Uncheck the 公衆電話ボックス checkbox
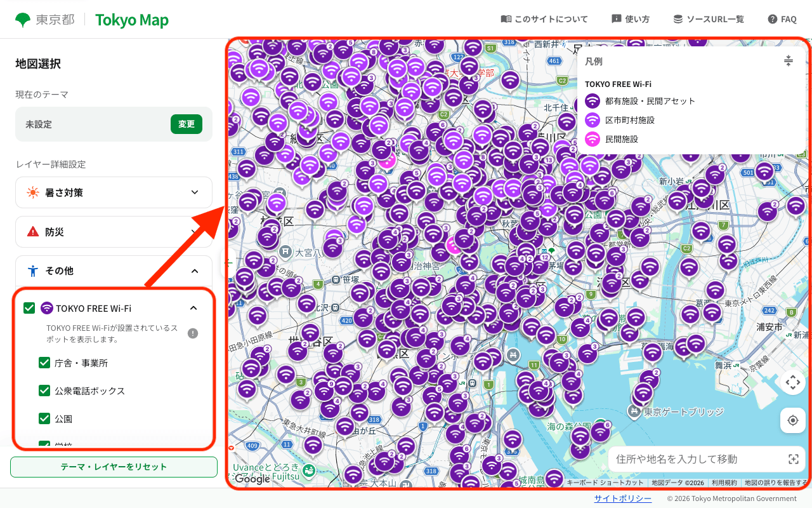This screenshot has width=812, height=508. (44, 391)
